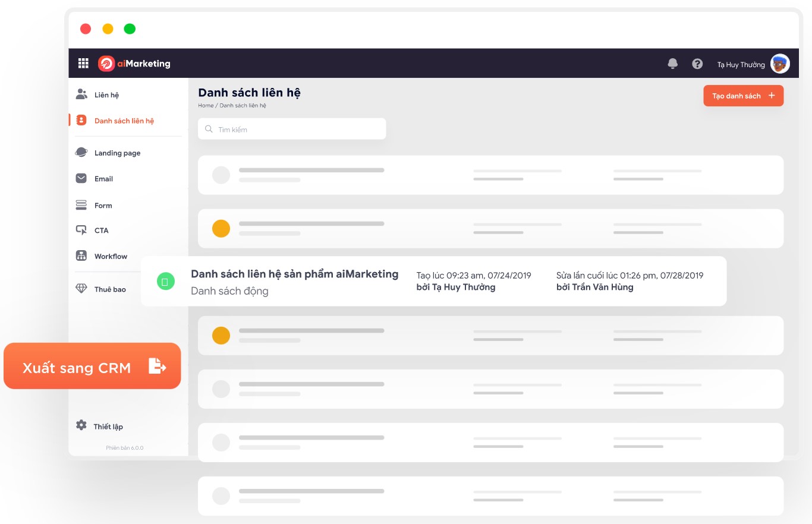
Task: Click the user name Tạ Huy Thường
Action: coord(741,65)
